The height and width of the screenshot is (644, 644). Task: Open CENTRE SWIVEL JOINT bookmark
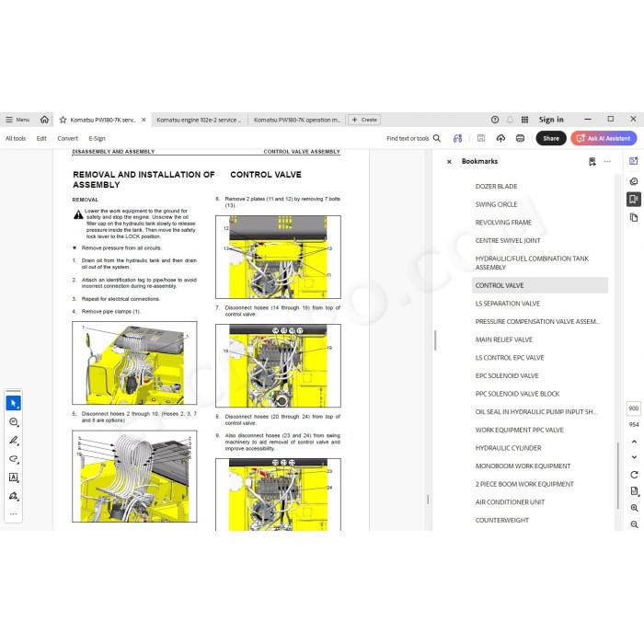(x=508, y=241)
